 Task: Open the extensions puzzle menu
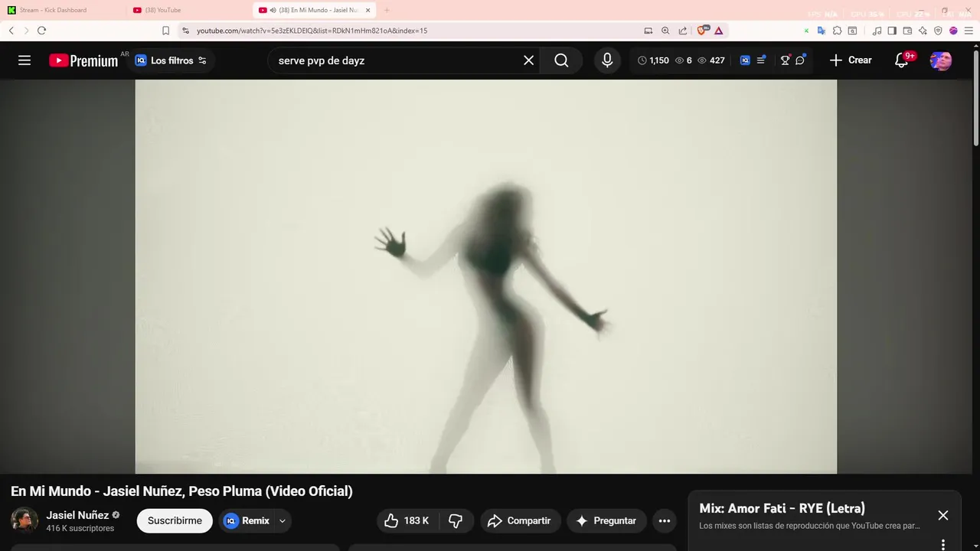coord(837,31)
